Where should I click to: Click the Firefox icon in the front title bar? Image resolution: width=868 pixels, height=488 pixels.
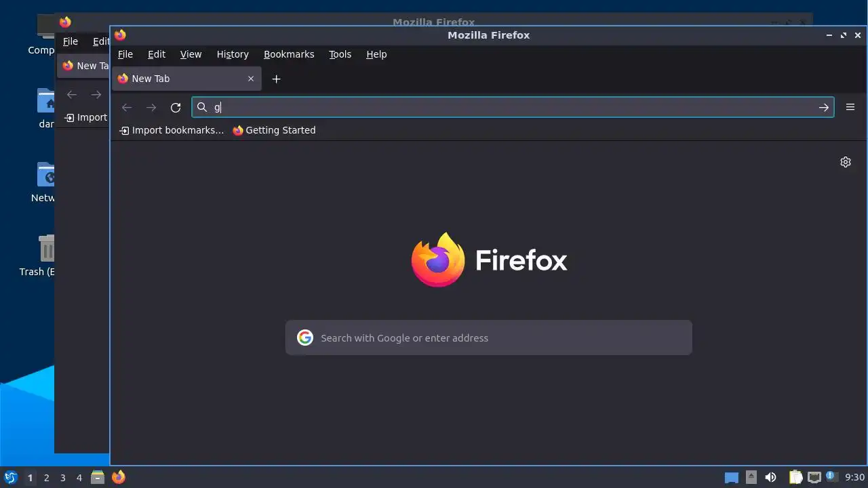click(x=120, y=35)
